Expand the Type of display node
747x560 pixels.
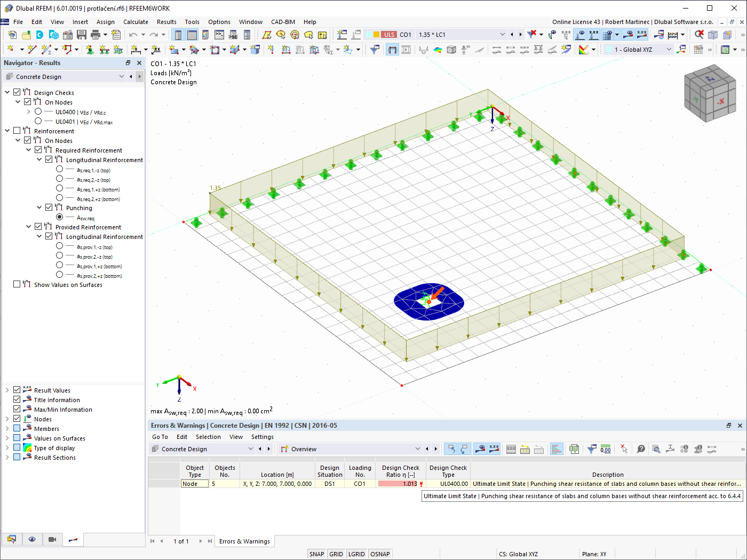7,448
